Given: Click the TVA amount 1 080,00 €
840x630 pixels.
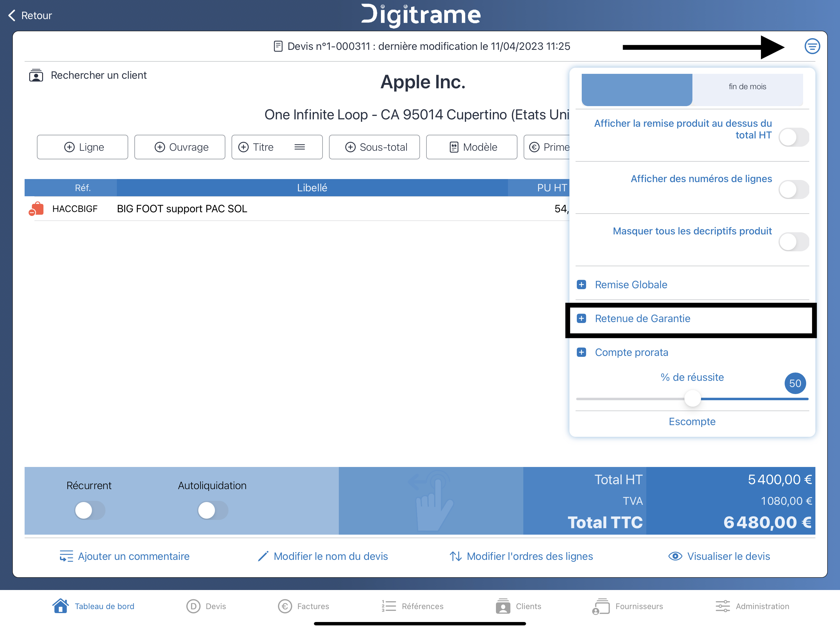Looking at the screenshot, I should click(x=786, y=501).
